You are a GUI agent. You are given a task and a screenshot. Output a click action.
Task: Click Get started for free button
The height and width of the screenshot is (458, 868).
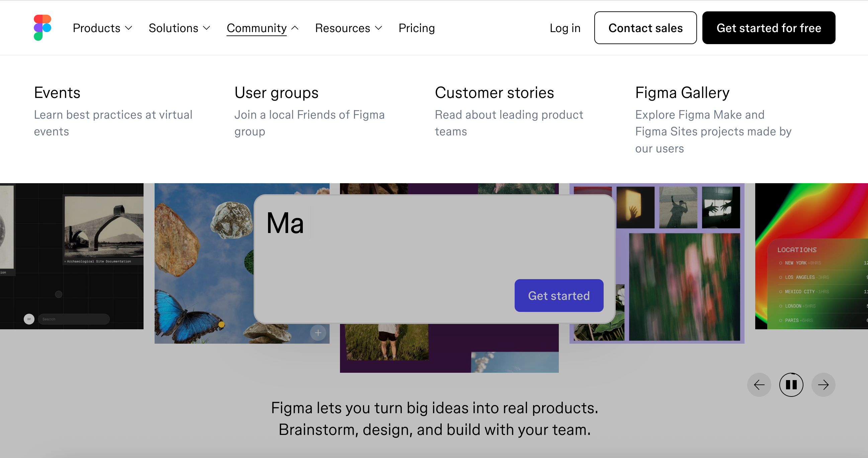tap(769, 28)
